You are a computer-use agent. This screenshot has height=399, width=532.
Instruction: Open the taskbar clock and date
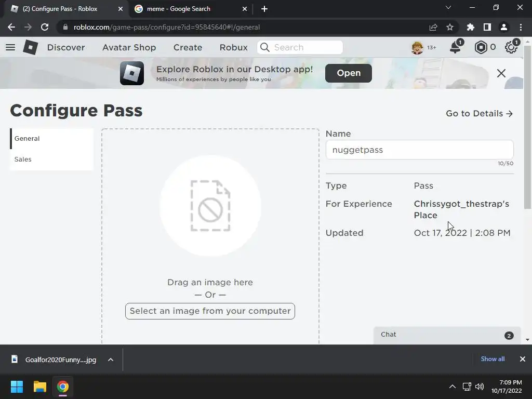[507, 387]
